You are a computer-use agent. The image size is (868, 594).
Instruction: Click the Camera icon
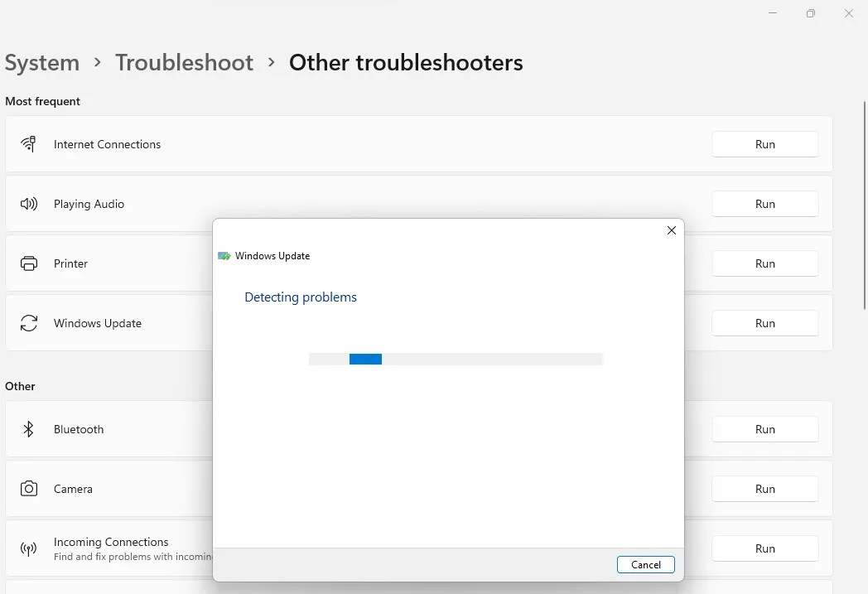pyautogui.click(x=29, y=489)
